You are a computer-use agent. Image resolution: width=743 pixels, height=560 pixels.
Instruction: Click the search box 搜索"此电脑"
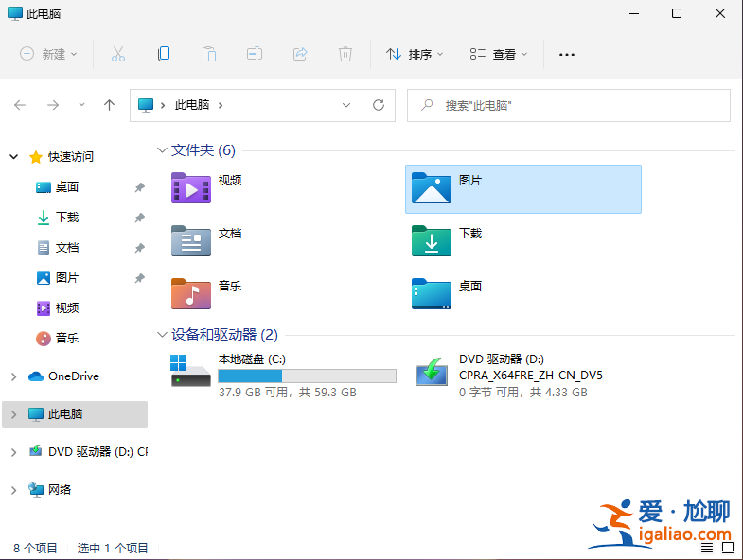pyautogui.click(x=568, y=105)
